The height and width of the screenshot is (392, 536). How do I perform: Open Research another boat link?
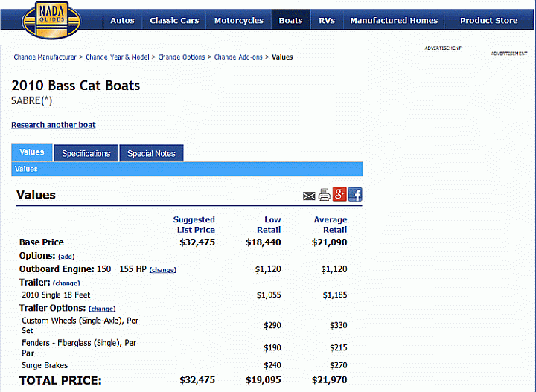(x=54, y=125)
